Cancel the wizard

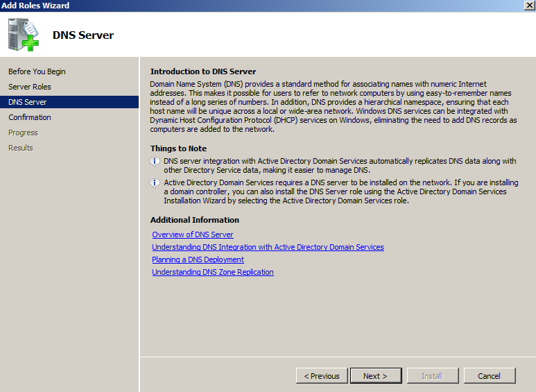489,376
